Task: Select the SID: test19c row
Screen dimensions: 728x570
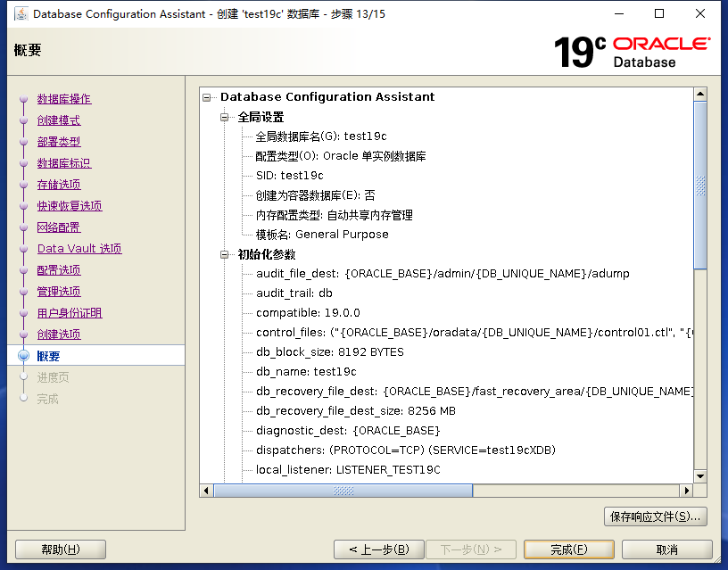Action: (289, 176)
